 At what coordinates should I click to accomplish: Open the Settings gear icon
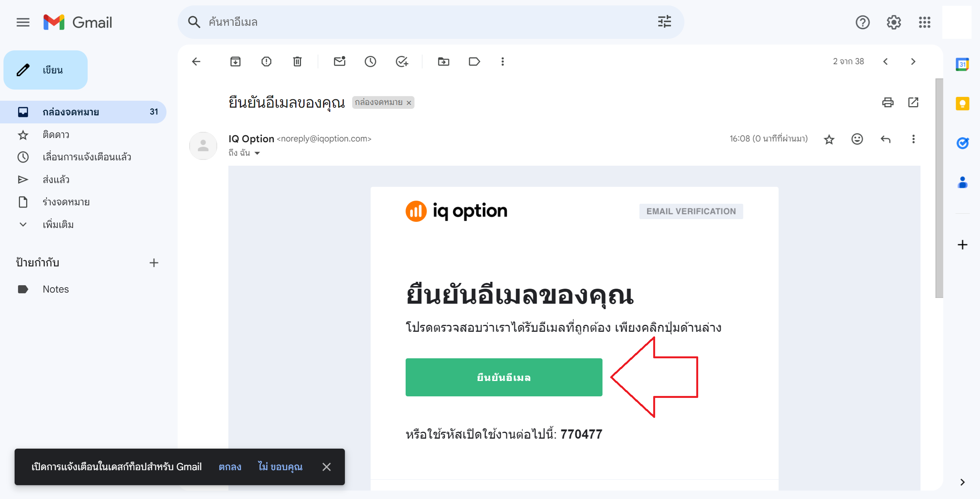click(893, 22)
